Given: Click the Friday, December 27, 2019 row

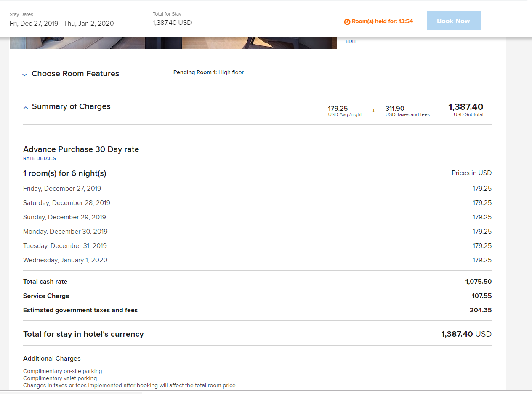Looking at the screenshot, I should (257, 189).
